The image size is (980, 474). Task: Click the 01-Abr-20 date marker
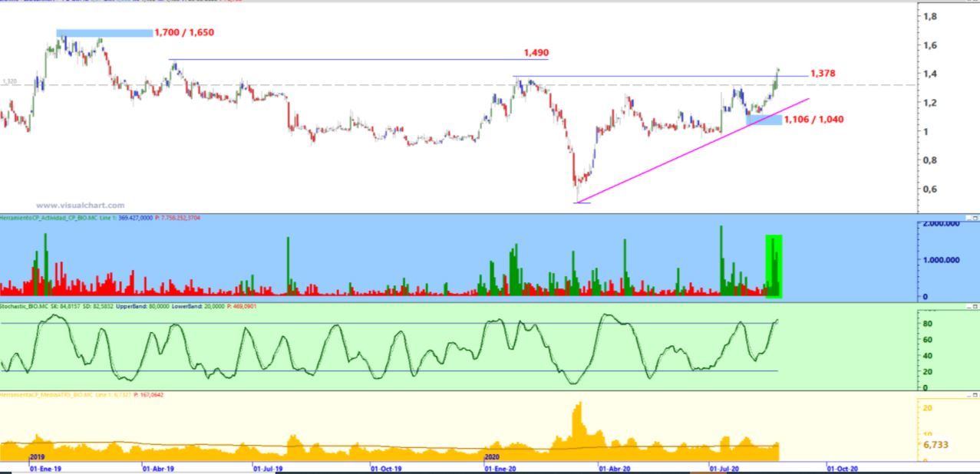point(615,468)
